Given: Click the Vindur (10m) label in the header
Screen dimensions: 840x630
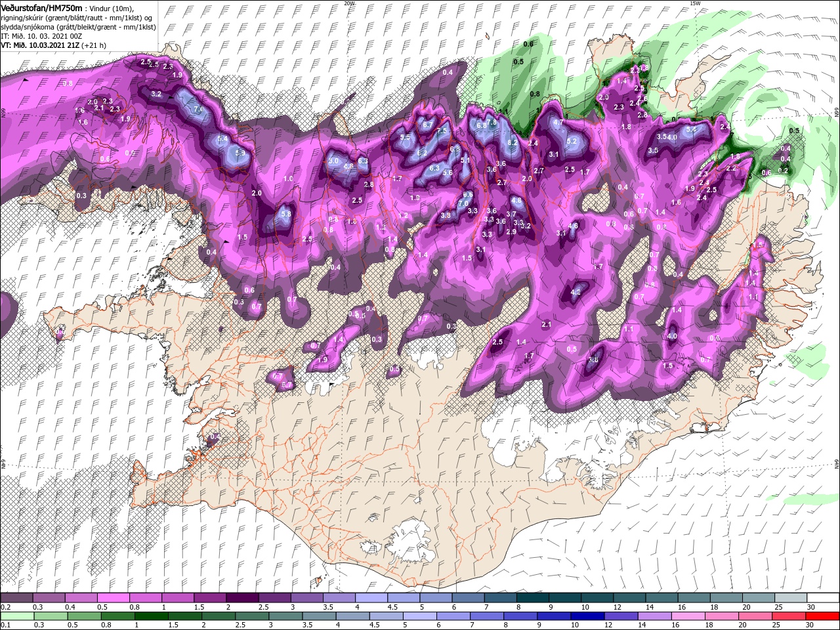Looking at the screenshot, I should pyautogui.click(x=111, y=8).
